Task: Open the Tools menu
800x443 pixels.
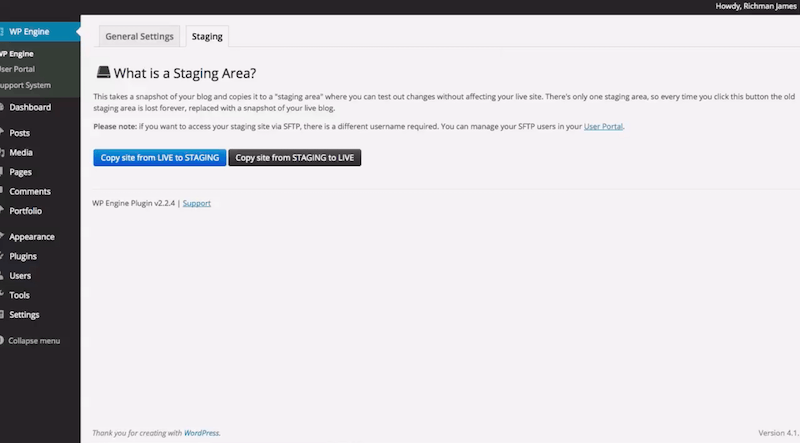Action: coord(19,295)
